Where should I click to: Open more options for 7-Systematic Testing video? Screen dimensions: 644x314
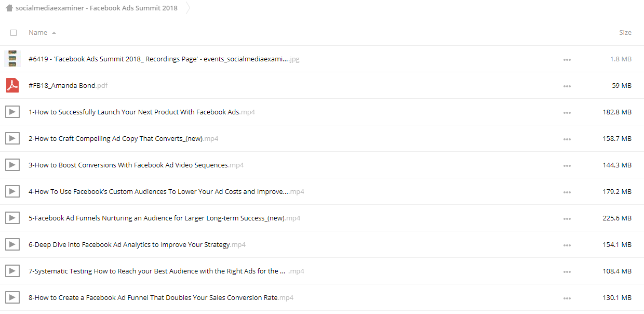(567, 272)
